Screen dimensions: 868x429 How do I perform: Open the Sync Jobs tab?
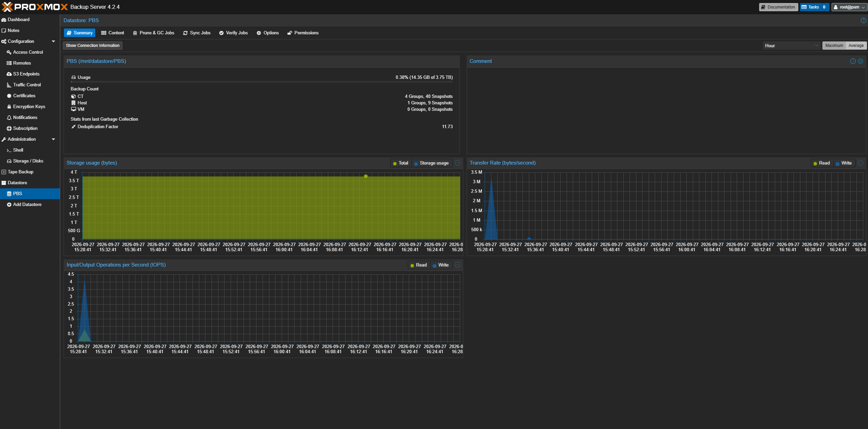(x=197, y=33)
